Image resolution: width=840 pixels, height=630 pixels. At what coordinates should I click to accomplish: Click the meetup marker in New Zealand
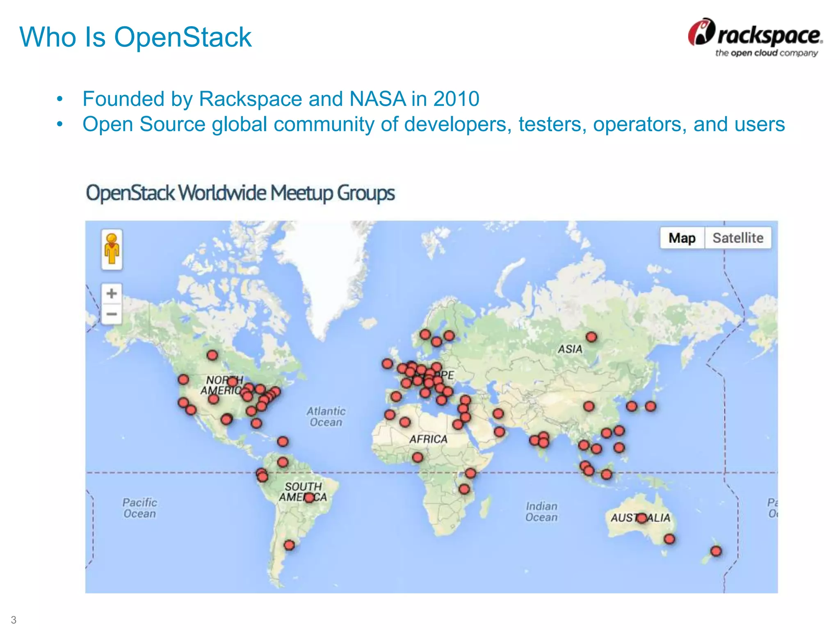point(716,551)
